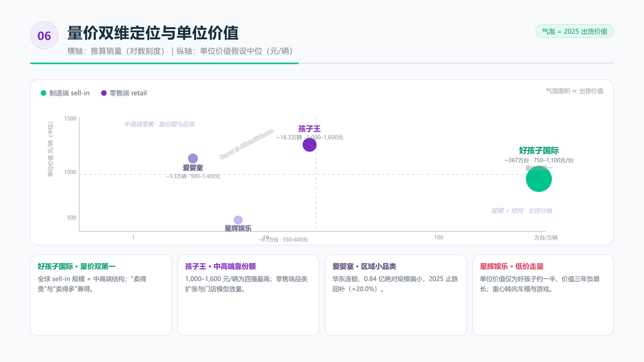Click the 好孩子国际 • 量价双第一 card heading
Image resolution: width=644 pixels, height=362 pixels.
click(x=76, y=266)
